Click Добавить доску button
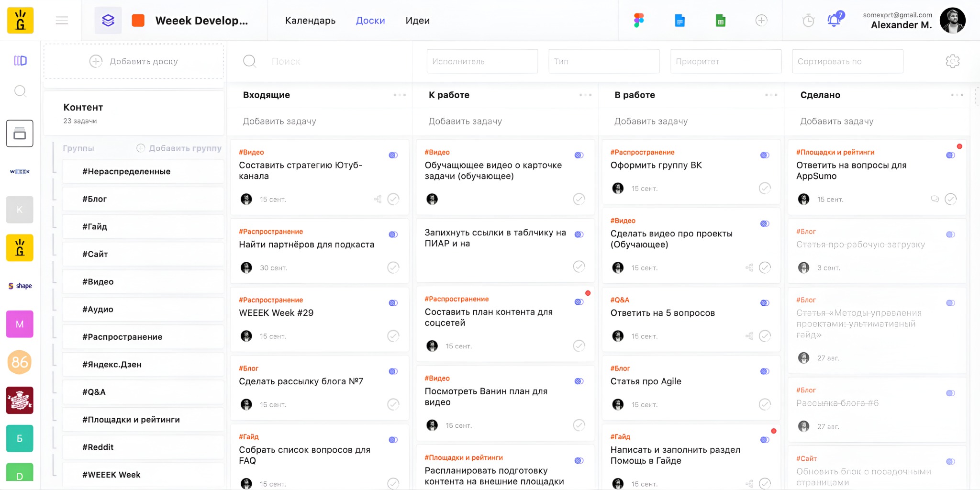 pyautogui.click(x=134, y=61)
